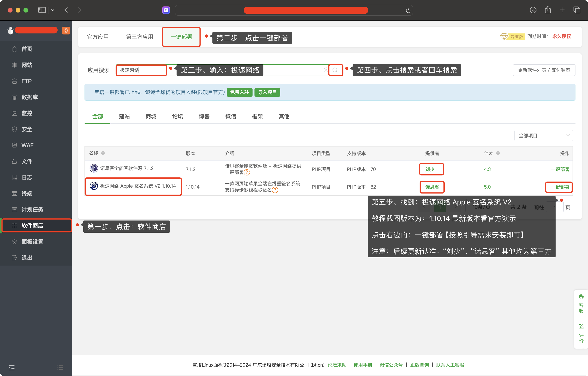Select the 全部 category tab
Viewport: 588px width, 376px height.
click(98, 116)
